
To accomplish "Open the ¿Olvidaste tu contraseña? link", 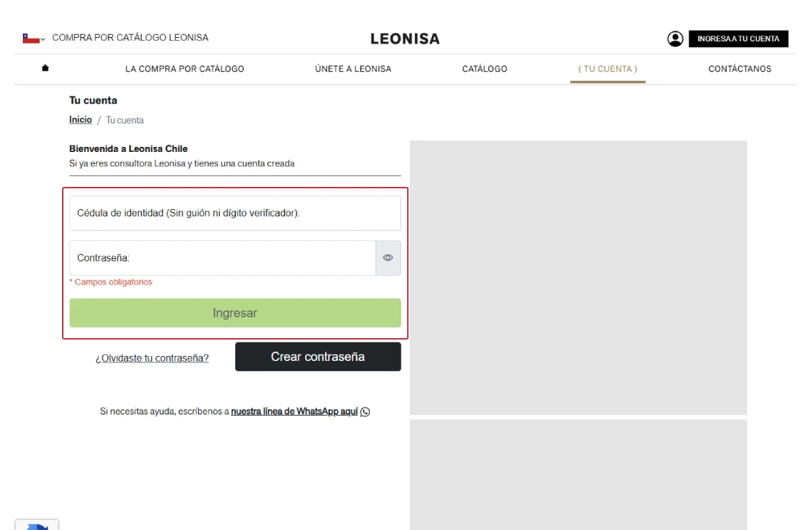I will [x=152, y=358].
